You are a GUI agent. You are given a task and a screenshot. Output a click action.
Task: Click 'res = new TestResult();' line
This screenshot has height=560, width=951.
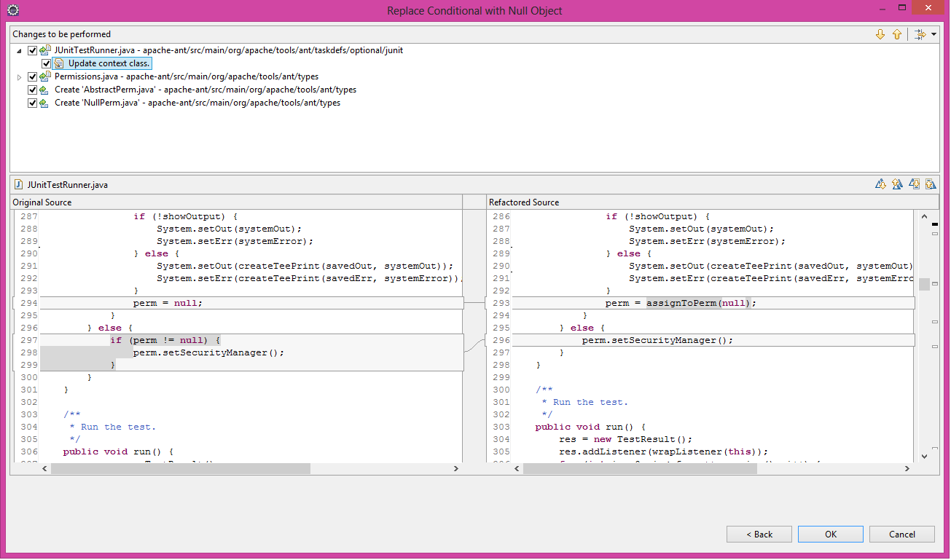click(625, 439)
